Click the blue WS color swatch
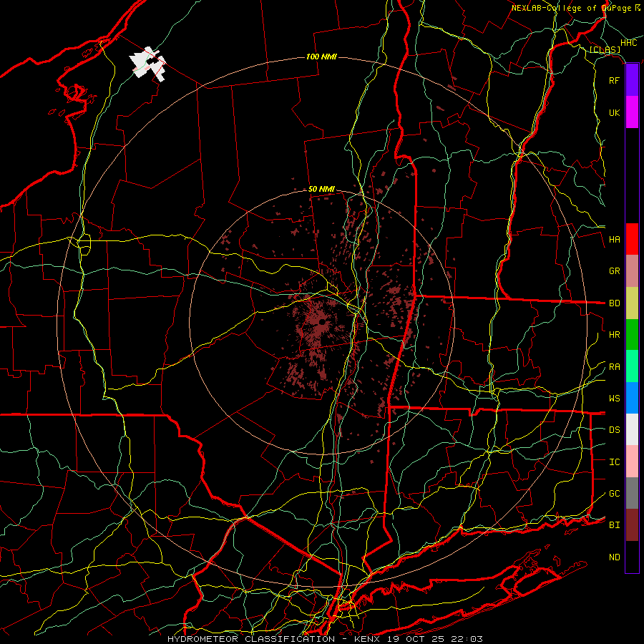Image resolution: width=644 pixels, height=644 pixels. coord(632,398)
